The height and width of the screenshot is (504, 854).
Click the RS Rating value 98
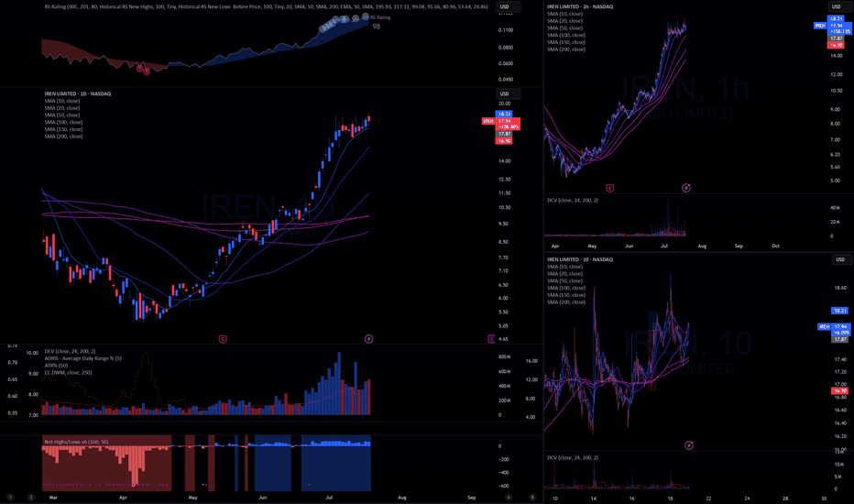point(377,27)
